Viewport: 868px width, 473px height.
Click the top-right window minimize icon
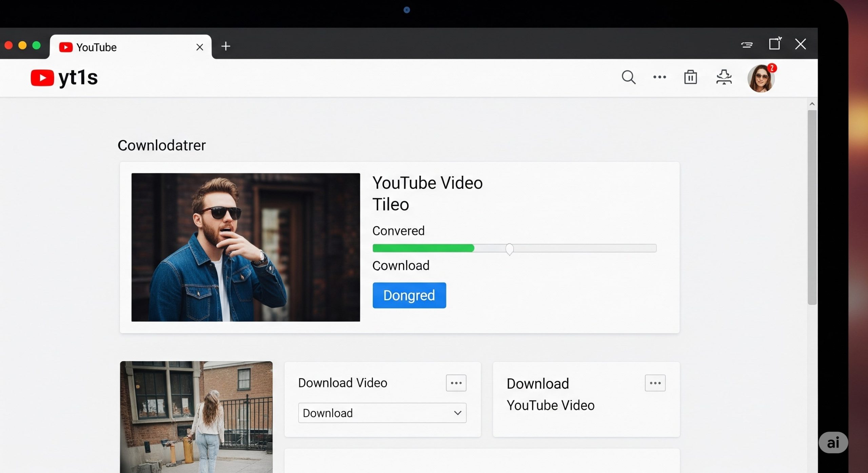(747, 45)
